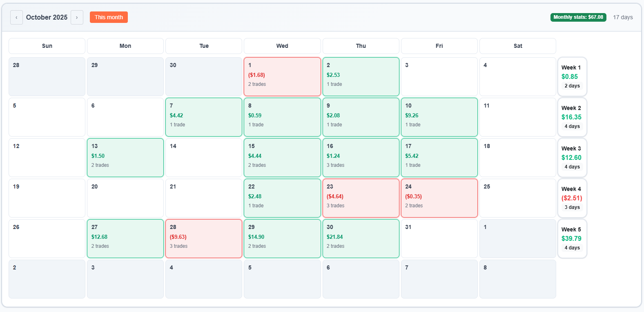Open the October 2 cell showing $2.53
Screen dimensions: 644x312
pyautogui.click(x=361, y=76)
